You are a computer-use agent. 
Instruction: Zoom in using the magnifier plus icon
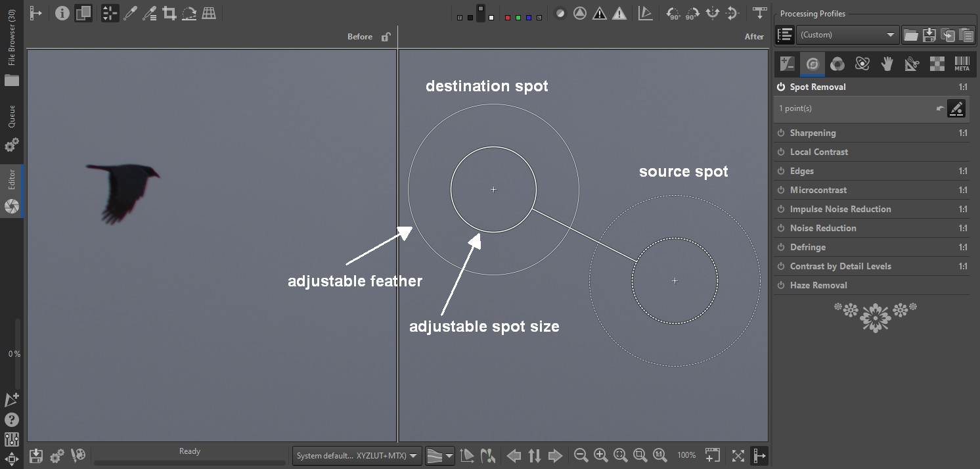pos(600,455)
